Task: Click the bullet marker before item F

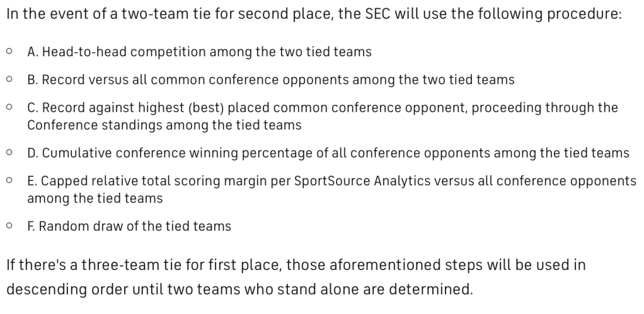Action: click(x=9, y=226)
